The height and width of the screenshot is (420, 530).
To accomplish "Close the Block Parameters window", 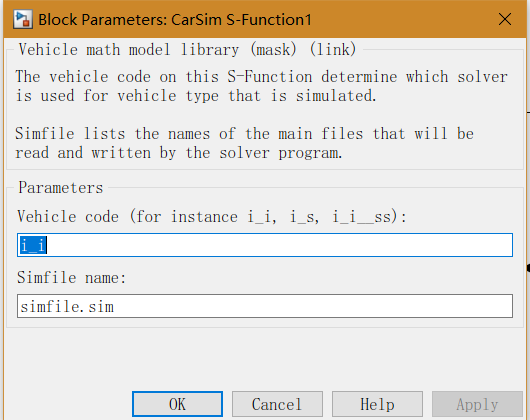I will tap(505, 19).
